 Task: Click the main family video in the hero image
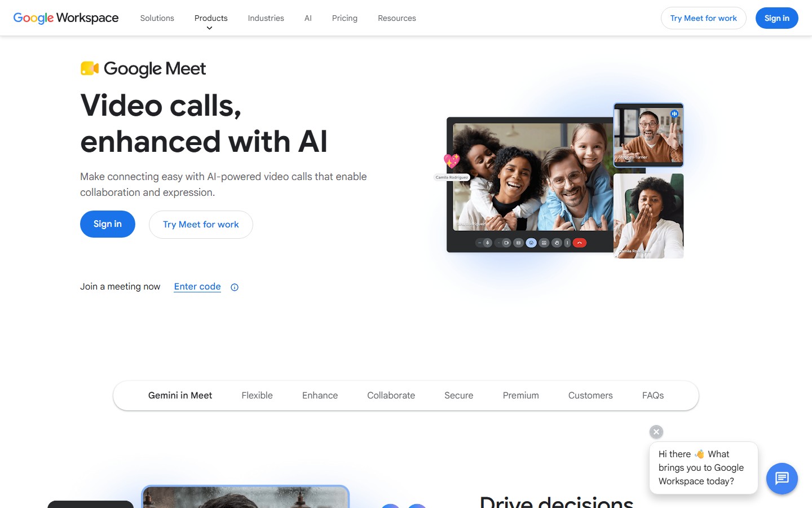click(532, 177)
